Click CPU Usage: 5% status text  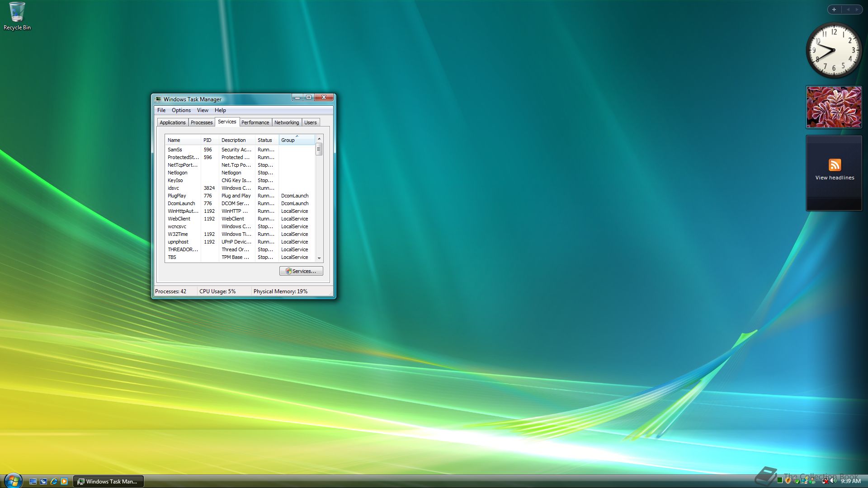point(217,291)
